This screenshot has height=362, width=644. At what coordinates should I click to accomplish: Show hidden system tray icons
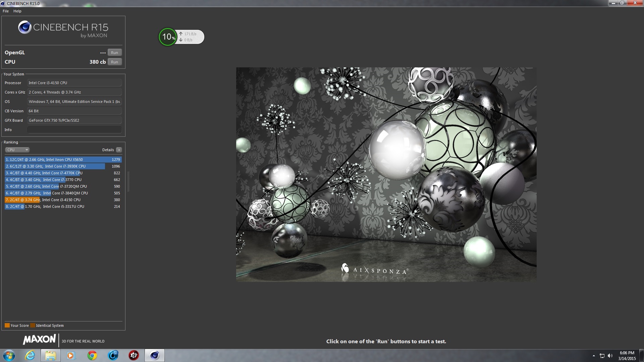coord(594,356)
